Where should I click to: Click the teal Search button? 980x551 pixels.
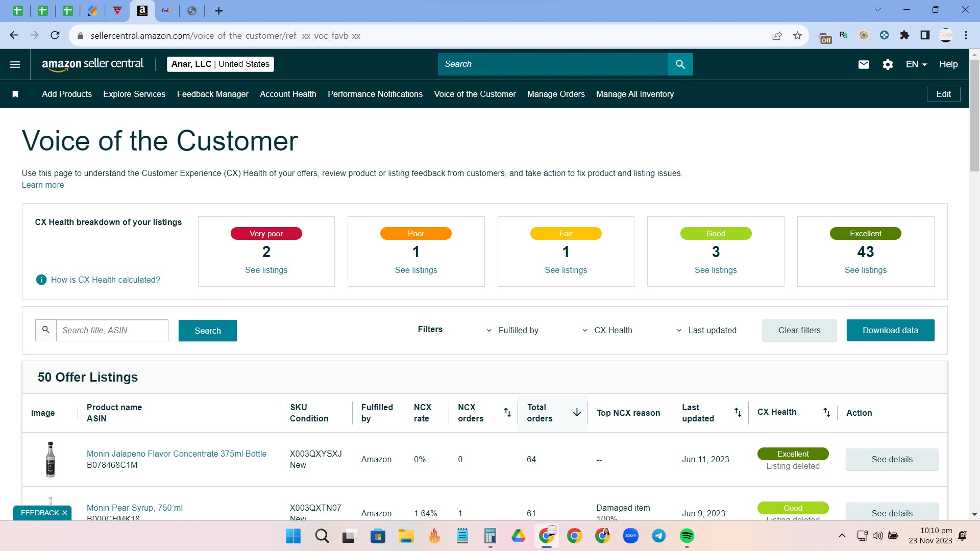tap(208, 331)
